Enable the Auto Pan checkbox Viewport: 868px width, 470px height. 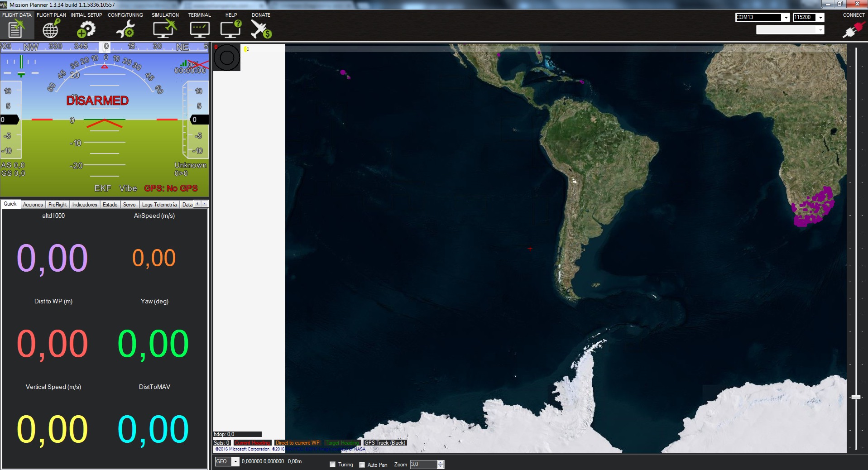click(x=362, y=465)
